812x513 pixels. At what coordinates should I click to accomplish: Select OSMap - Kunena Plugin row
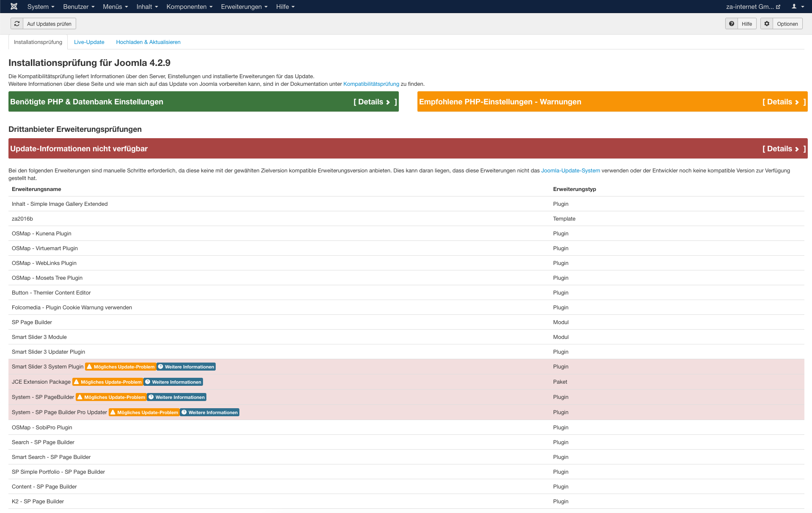(x=406, y=233)
